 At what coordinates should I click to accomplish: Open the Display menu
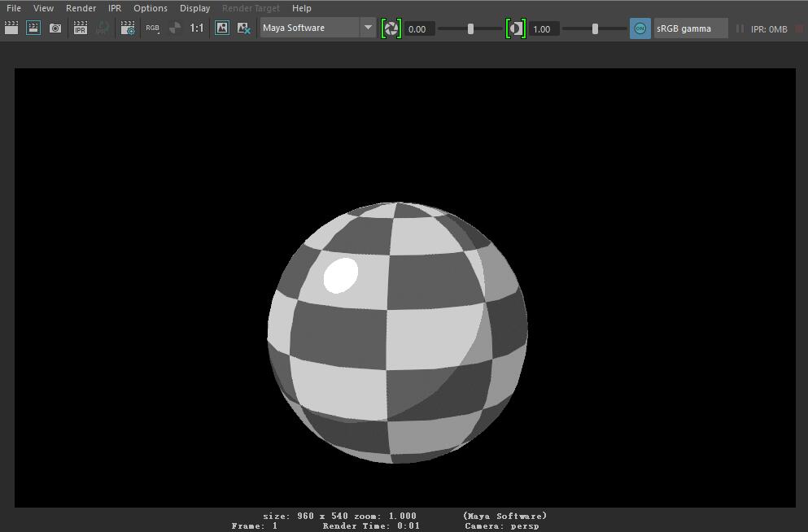tap(194, 8)
